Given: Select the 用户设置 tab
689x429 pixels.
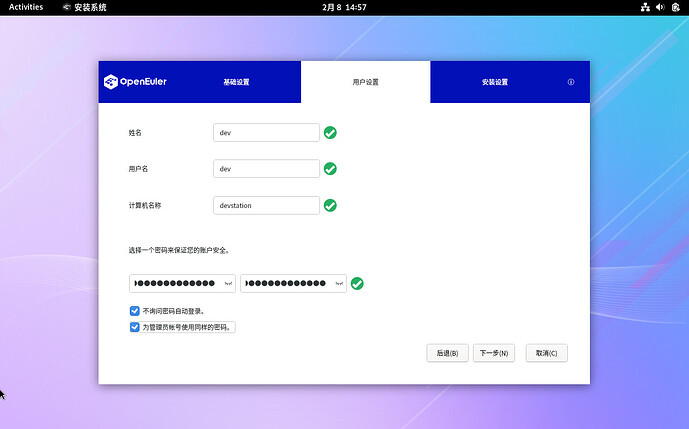Looking at the screenshot, I should [x=365, y=82].
